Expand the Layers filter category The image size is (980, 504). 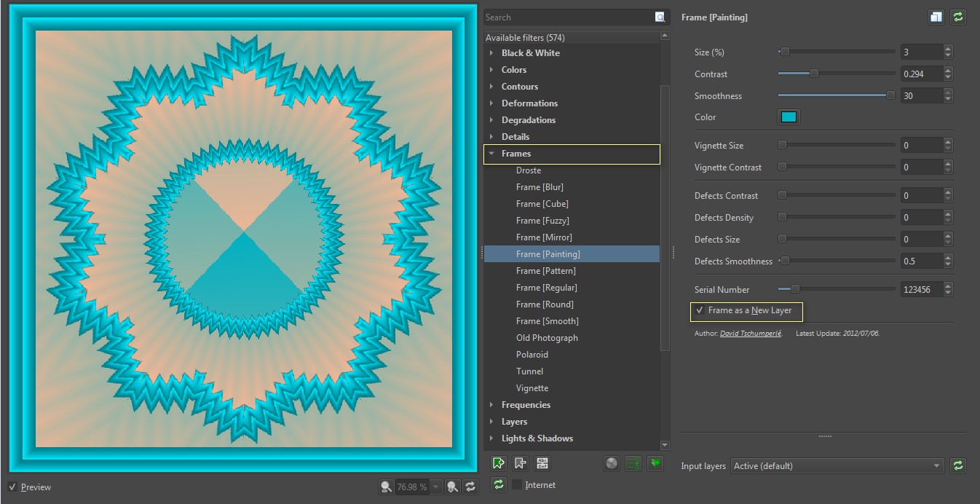[x=491, y=422]
